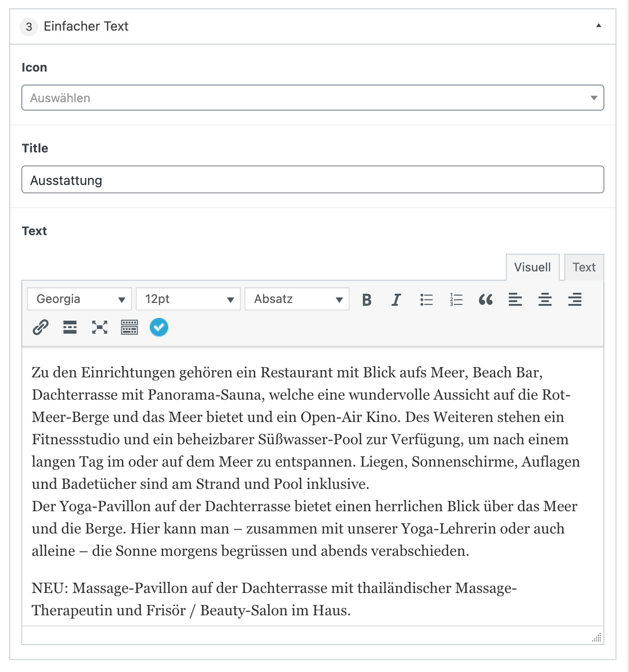Enter distraction-free fullscreen mode
This screenshot has width=629, height=672.
99,328
